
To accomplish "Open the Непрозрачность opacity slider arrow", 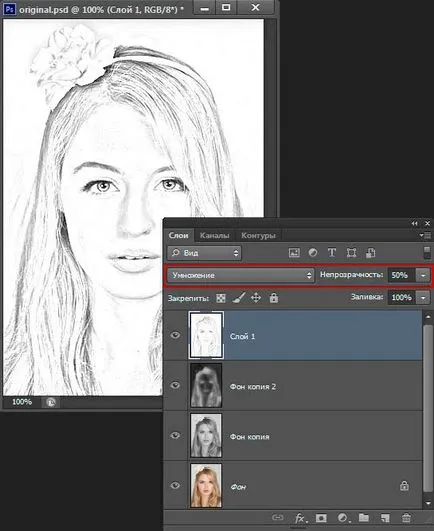I will [x=423, y=275].
